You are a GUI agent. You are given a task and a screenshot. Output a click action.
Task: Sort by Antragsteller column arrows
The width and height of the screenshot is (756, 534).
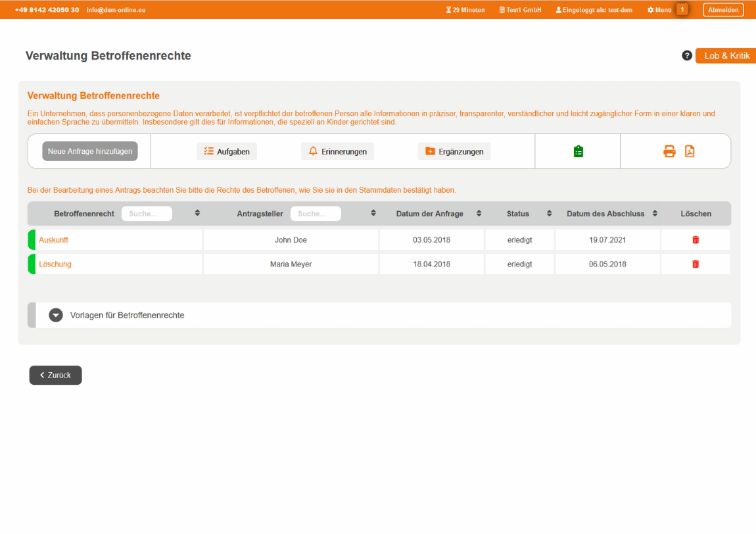[x=373, y=213]
